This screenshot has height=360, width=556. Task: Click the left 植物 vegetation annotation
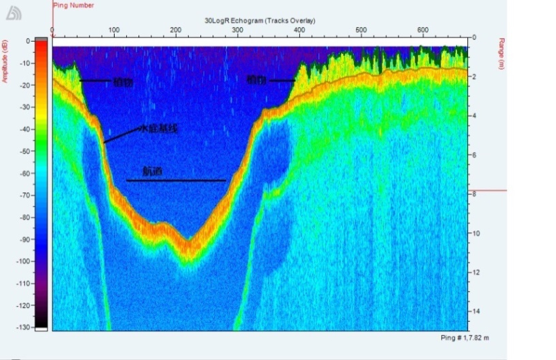pos(123,82)
